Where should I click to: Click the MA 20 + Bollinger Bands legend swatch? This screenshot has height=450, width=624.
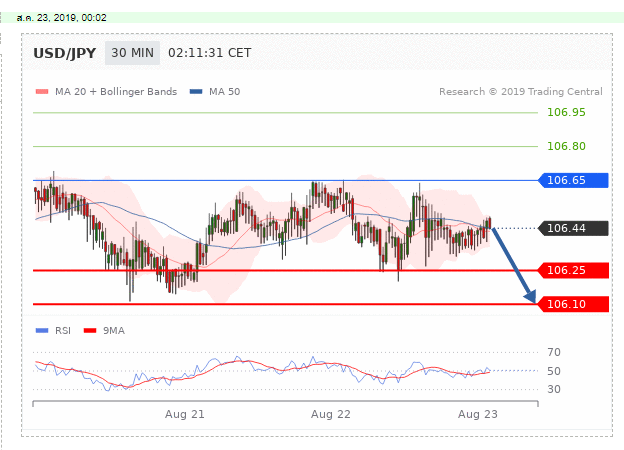tap(42, 92)
